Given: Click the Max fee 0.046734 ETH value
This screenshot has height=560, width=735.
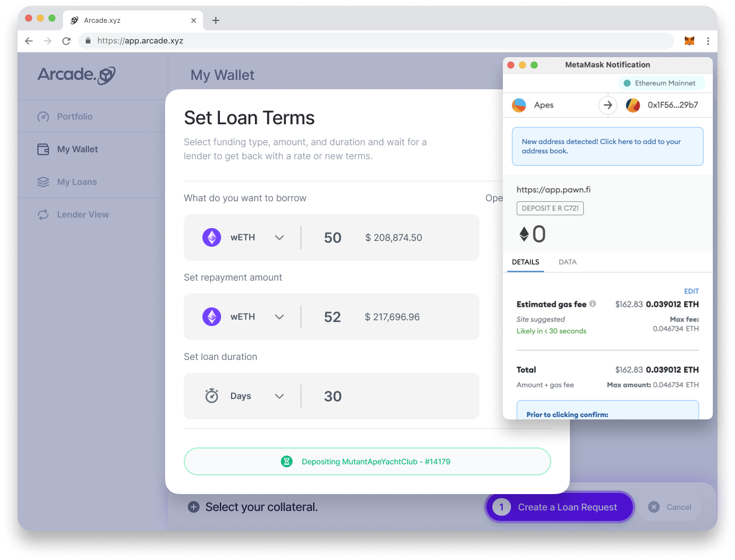Looking at the screenshot, I should tap(675, 329).
